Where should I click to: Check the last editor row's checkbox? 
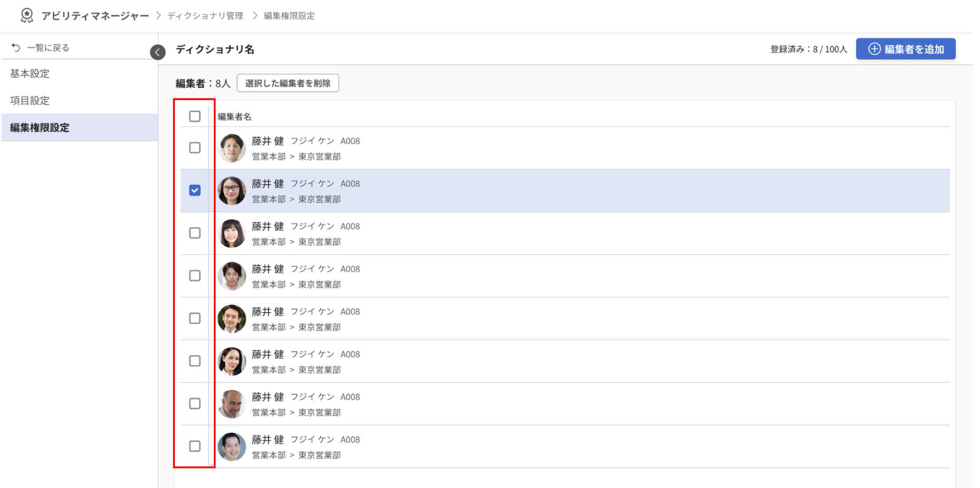coord(195,446)
